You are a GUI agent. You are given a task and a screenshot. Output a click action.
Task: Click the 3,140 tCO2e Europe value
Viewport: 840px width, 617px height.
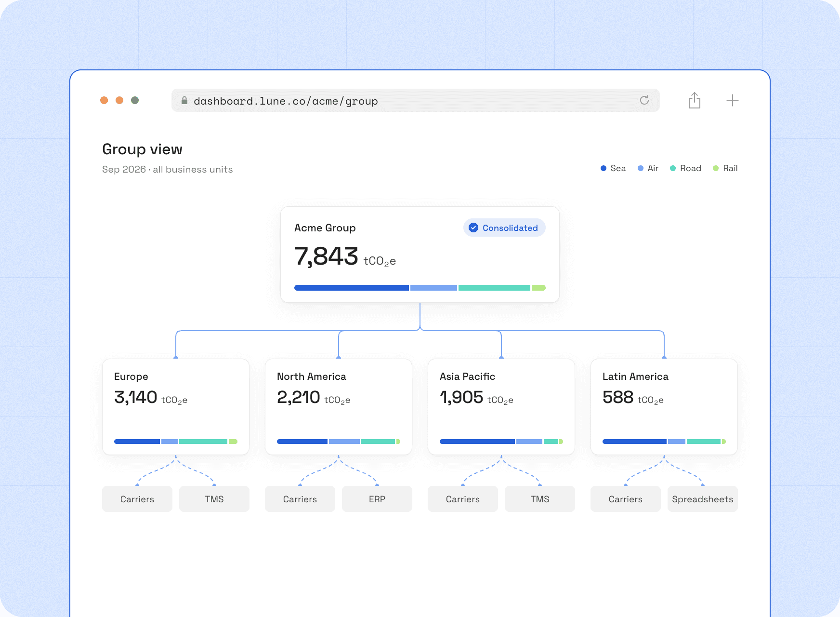click(151, 398)
